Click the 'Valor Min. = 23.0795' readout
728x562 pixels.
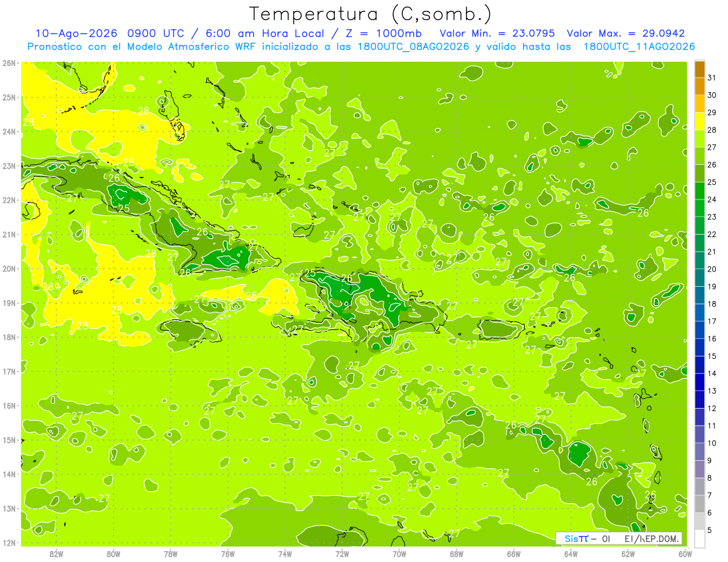[x=498, y=33]
